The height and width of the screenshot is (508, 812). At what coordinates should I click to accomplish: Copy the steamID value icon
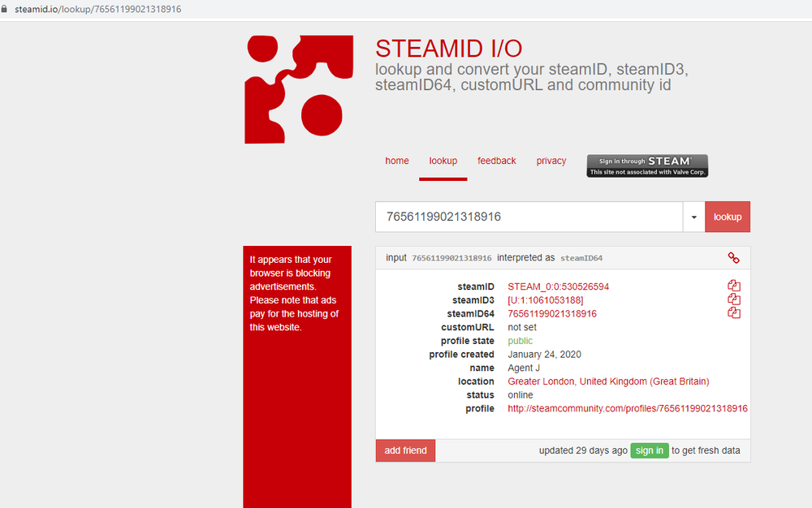tap(734, 286)
